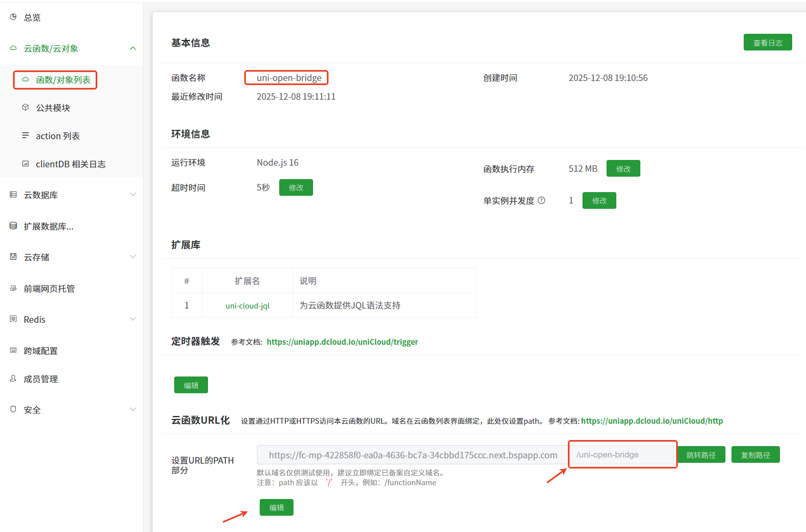Click the 成员管理 person icon
Screen dimensions: 806x532
13,379
